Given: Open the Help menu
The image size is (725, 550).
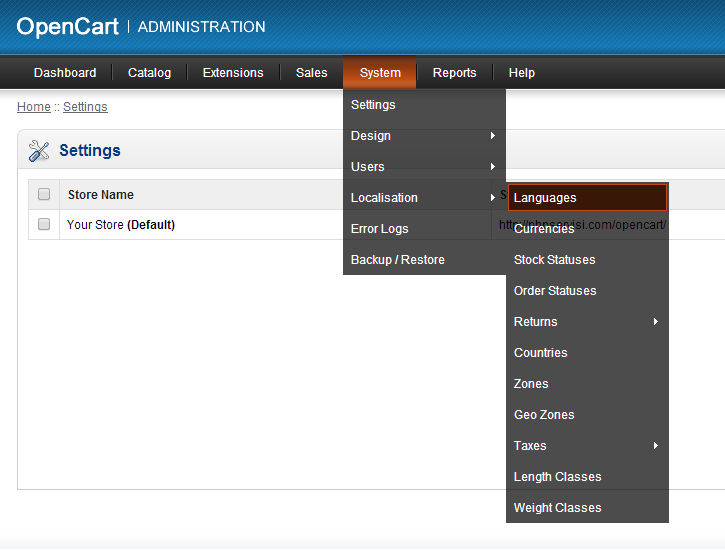Looking at the screenshot, I should (x=522, y=73).
